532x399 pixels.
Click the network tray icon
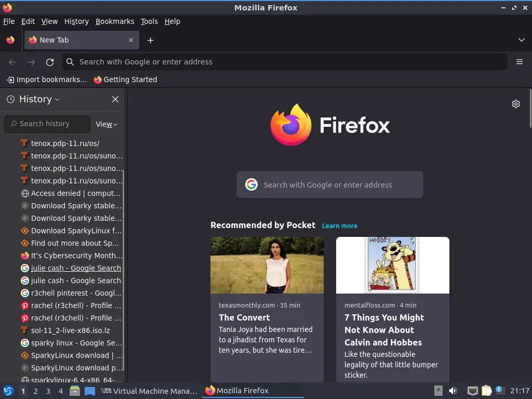coord(472,391)
